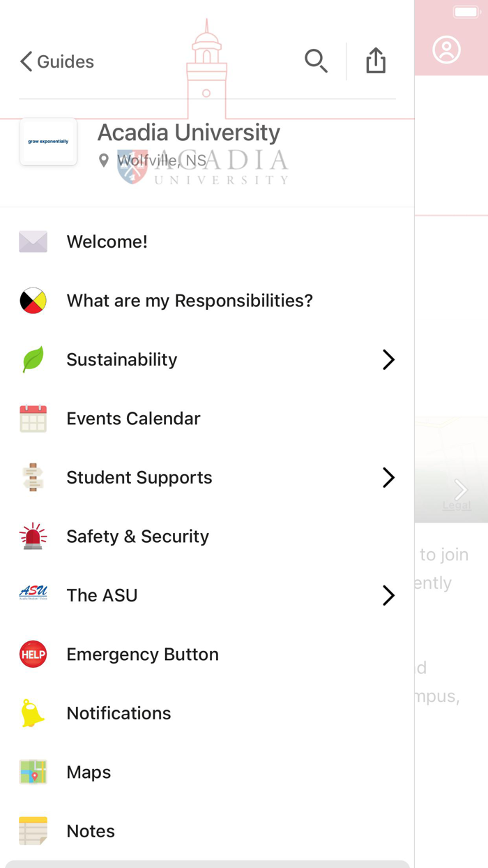Viewport: 488px width, 868px height.
Task: Tap the grow exponentially logo thumbnail
Action: point(48,142)
